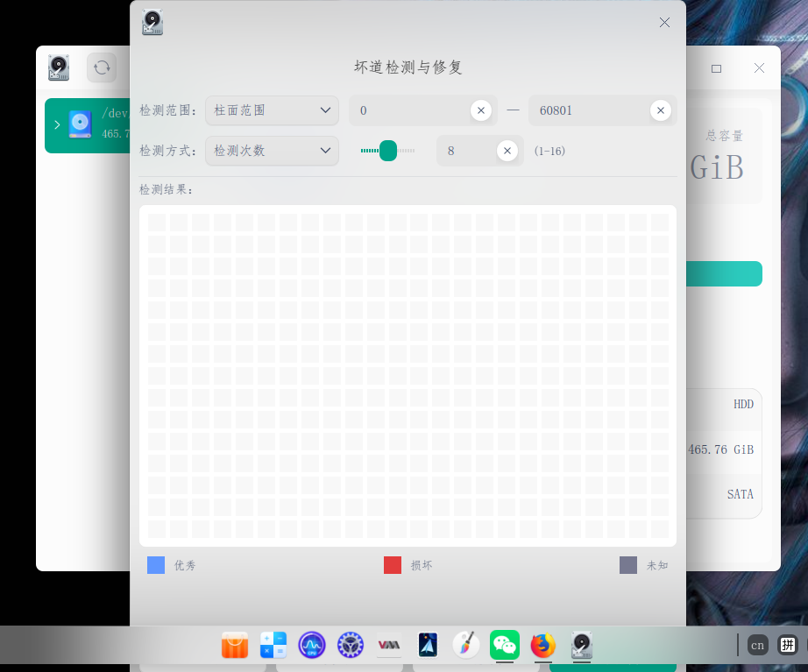Click the disk utility icon in dialog titlebar
Image resolution: width=808 pixels, height=672 pixels.
click(152, 24)
